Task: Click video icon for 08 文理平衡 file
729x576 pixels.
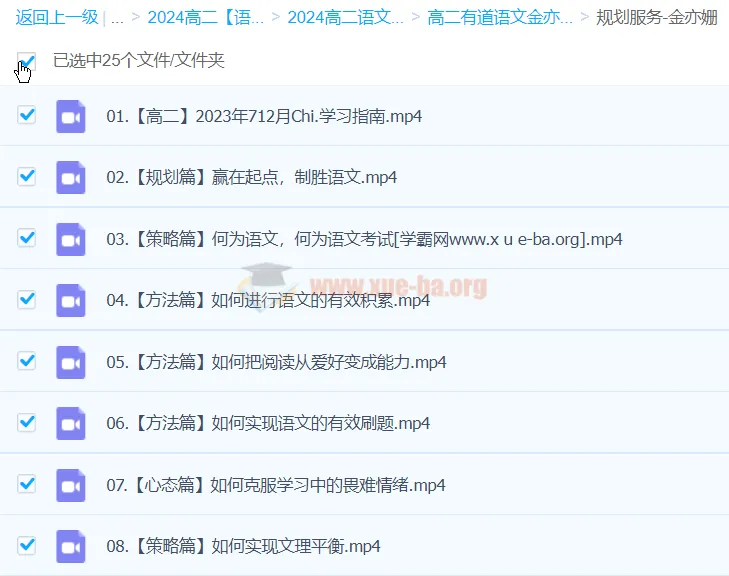Action: [70, 546]
